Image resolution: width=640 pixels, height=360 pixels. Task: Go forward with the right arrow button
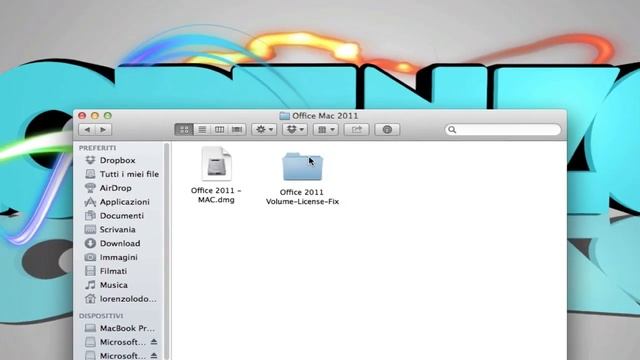(x=103, y=130)
